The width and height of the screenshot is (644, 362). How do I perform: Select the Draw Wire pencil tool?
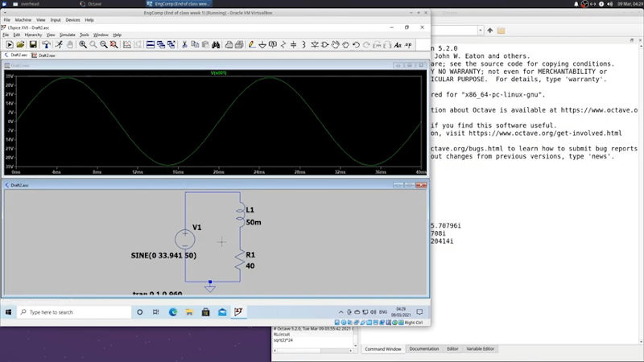(252, 44)
